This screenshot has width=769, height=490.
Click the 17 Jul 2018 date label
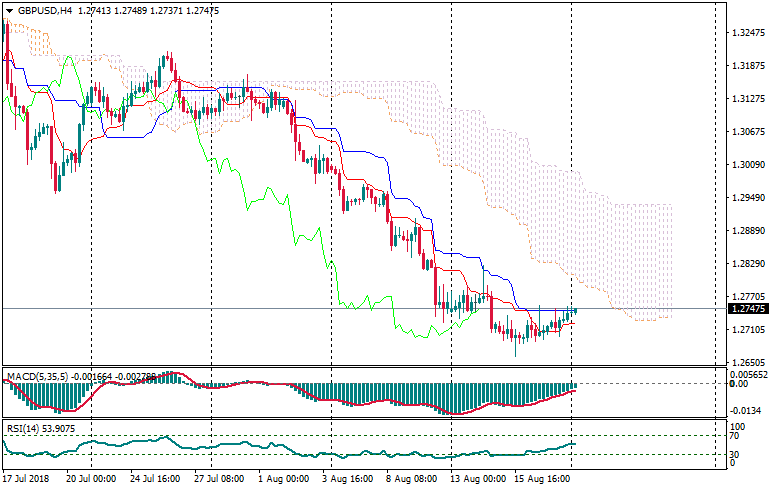click(26, 479)
